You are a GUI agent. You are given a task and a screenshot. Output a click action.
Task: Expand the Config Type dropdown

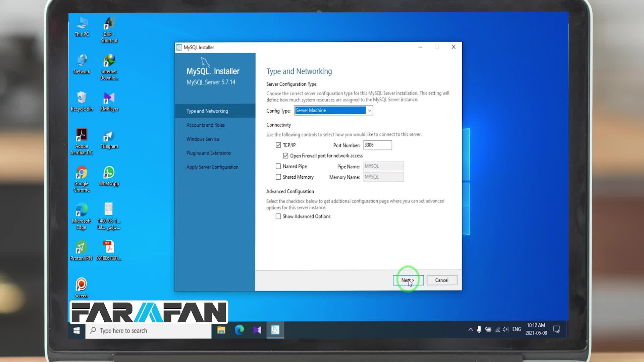click(369, 111)
